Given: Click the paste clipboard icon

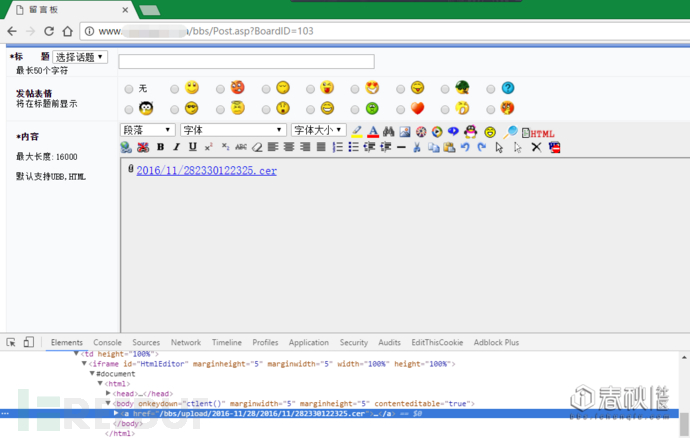Looking at the screenshot, I should coord(449,147).
